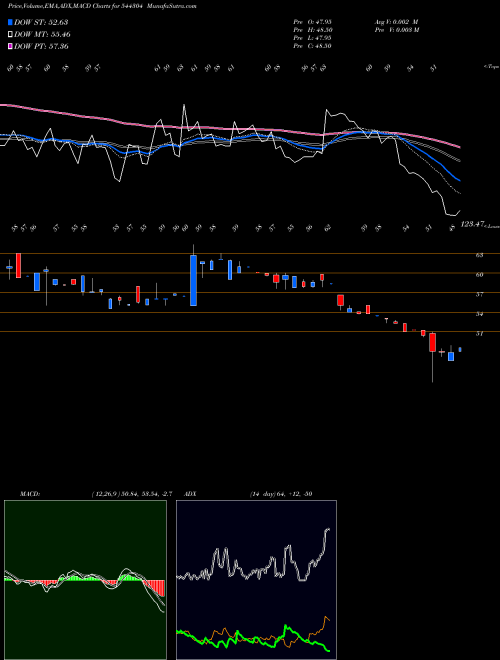
Task: Click the blue DOW ST legend swatch
Action: click(11, 22)
